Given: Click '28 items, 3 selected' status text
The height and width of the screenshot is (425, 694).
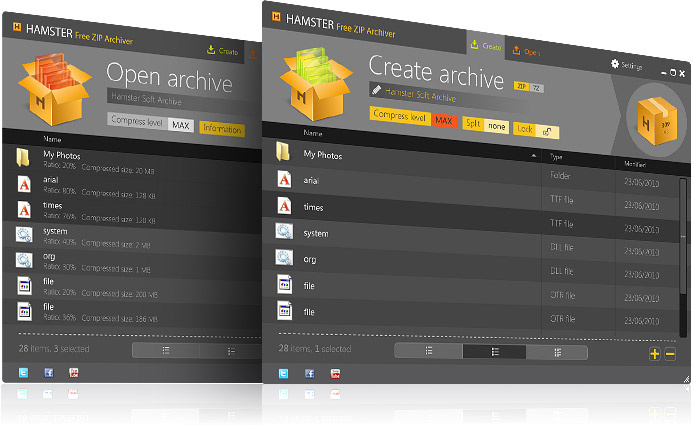Looking at the screenshot, I should tap(54, 348).
